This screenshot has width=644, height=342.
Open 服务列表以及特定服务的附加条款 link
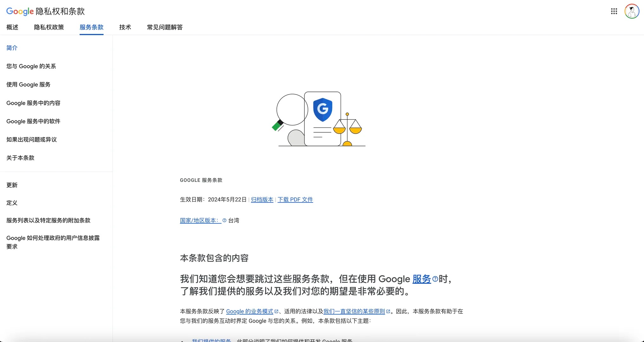point(49,220)
